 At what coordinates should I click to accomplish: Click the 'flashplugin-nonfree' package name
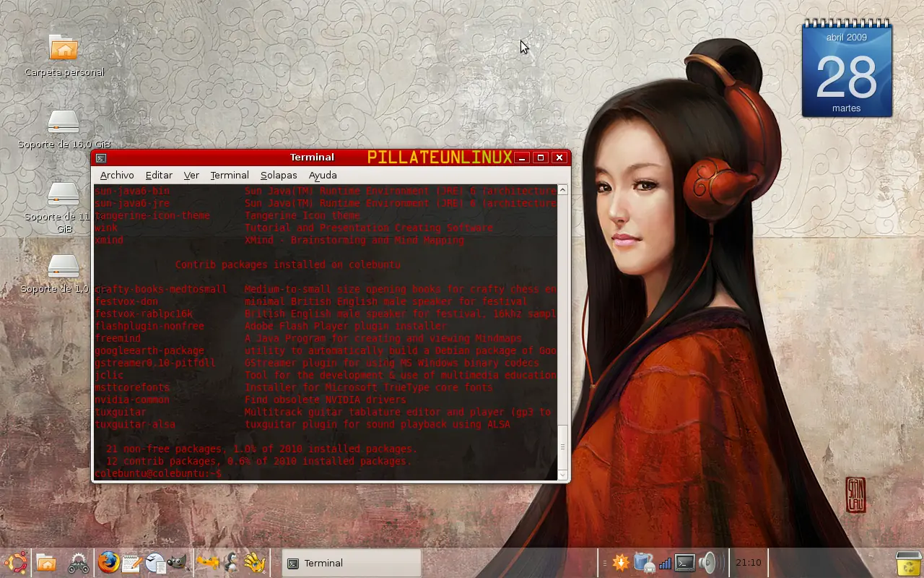[149, 326]
